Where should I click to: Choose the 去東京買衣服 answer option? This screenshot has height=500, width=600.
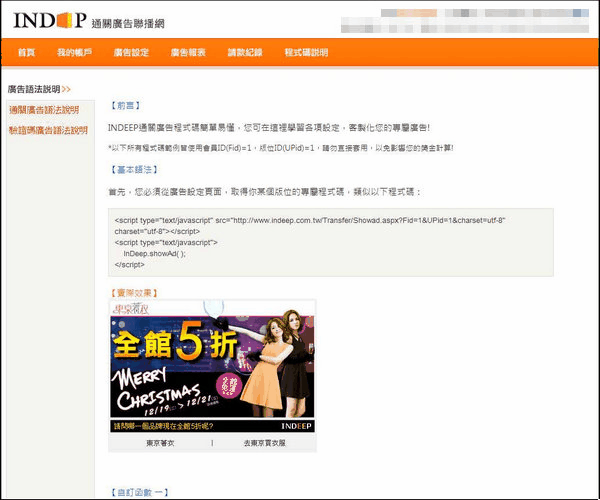coord(264,442)
